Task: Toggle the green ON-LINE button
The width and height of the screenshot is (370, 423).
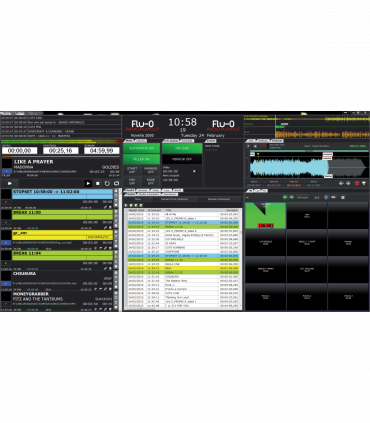Action: (x=182, y=148)
